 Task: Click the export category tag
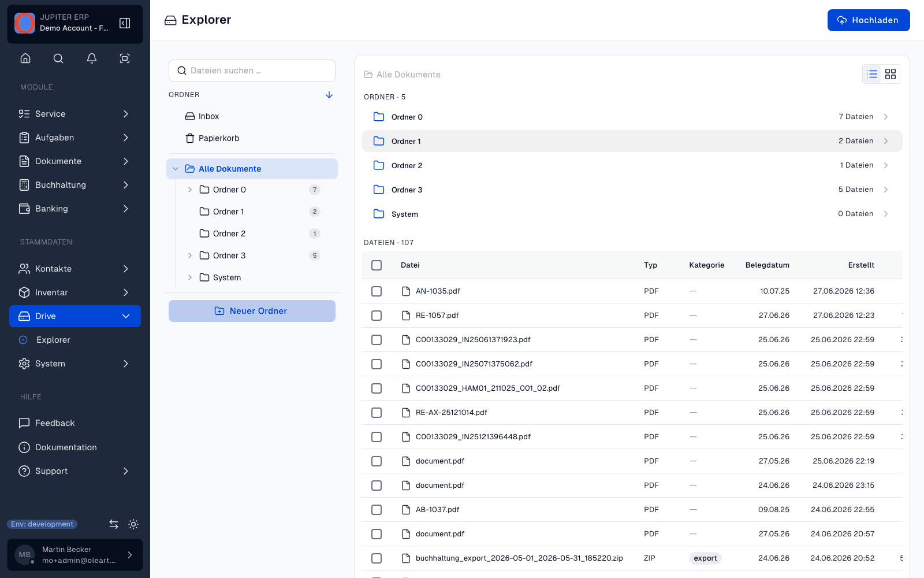[705, 558]
